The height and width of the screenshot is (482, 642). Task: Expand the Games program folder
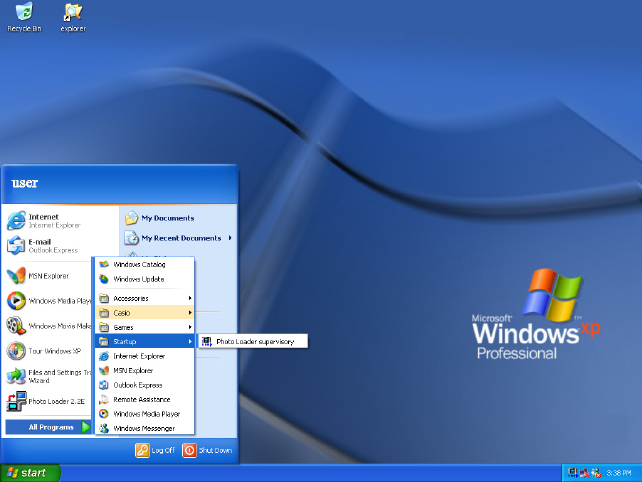pyautogui.click(x=144, y=327)
